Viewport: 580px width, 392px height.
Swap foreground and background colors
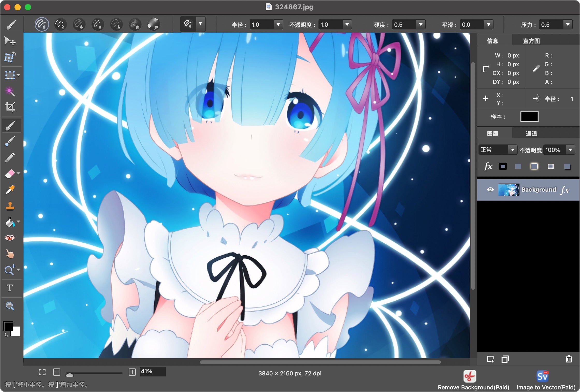click(x=6, y=335)
